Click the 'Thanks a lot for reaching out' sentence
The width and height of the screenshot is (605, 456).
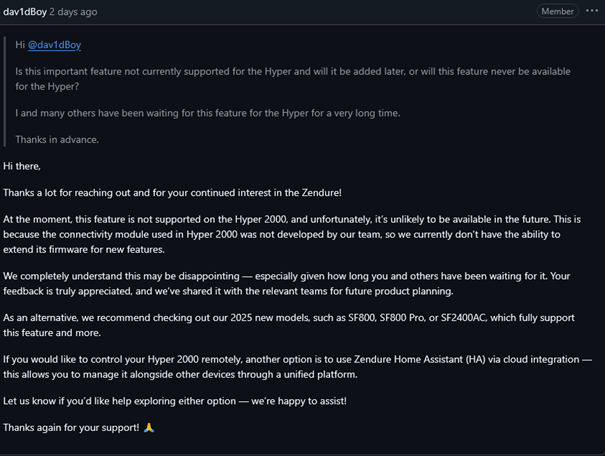(x=172, y=193)
